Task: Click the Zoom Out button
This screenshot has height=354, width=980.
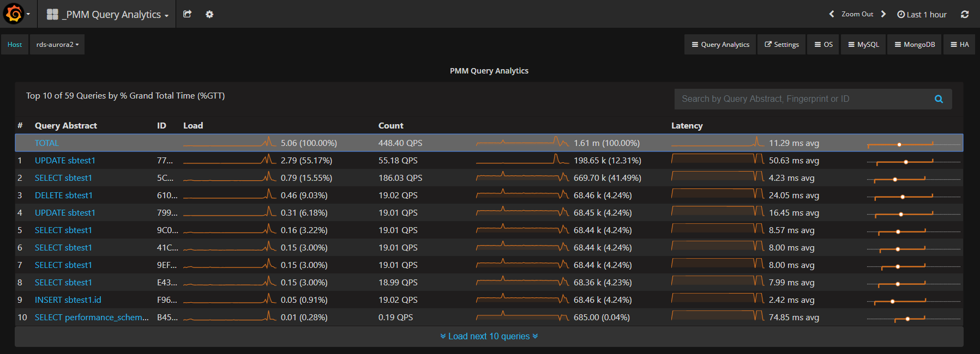Action: click(857, 14)
